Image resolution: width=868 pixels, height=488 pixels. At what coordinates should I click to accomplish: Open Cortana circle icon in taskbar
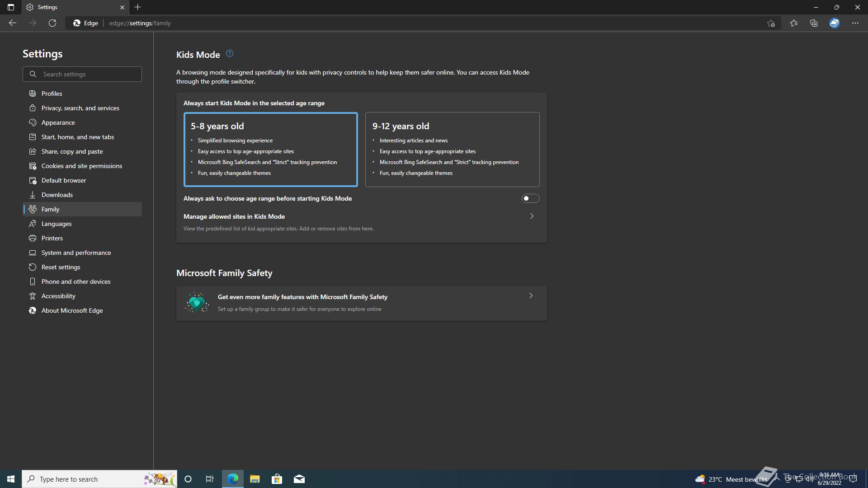coord(188,479)
